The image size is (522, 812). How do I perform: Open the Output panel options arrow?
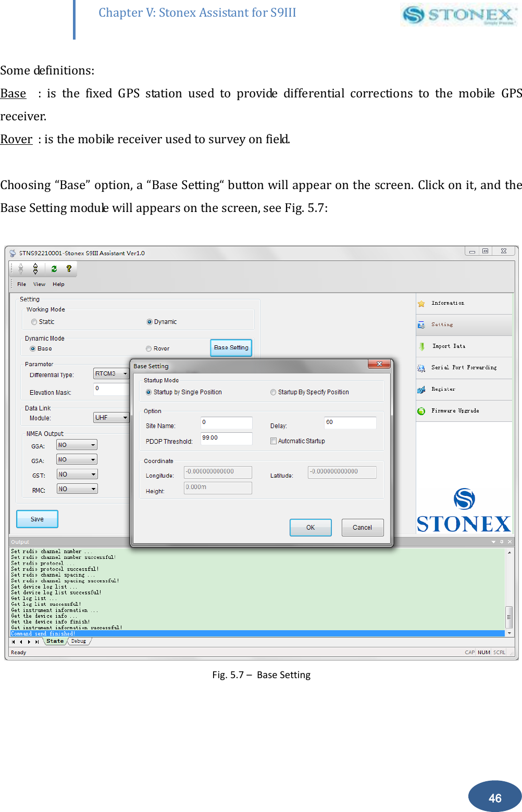[x=493, y=542]
